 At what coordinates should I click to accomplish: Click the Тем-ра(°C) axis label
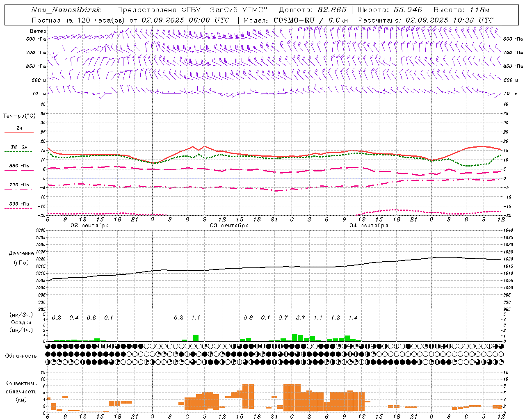pyautogui.click(x=19, y=116)
